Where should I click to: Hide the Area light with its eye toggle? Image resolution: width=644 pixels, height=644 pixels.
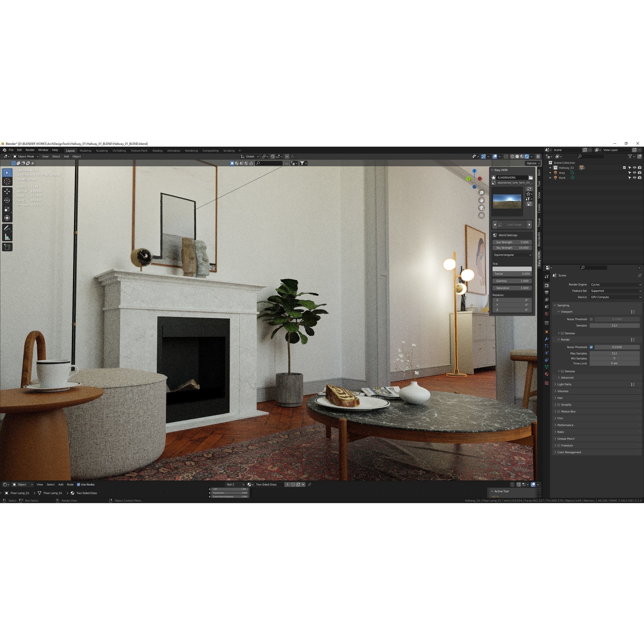click(x=635, y=173)
